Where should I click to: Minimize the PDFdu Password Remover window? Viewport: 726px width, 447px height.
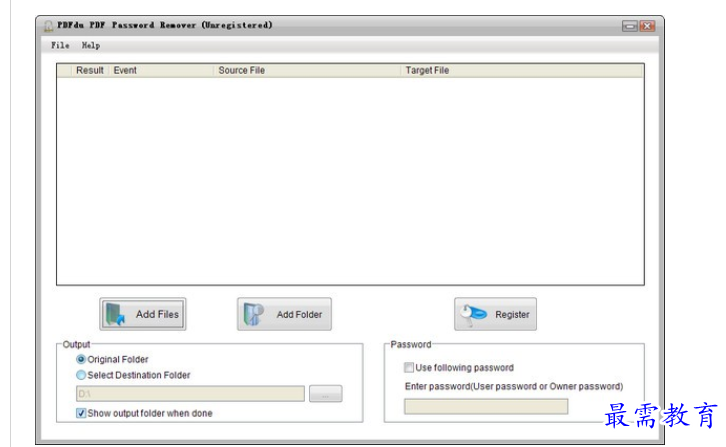[x=630, y=26]
